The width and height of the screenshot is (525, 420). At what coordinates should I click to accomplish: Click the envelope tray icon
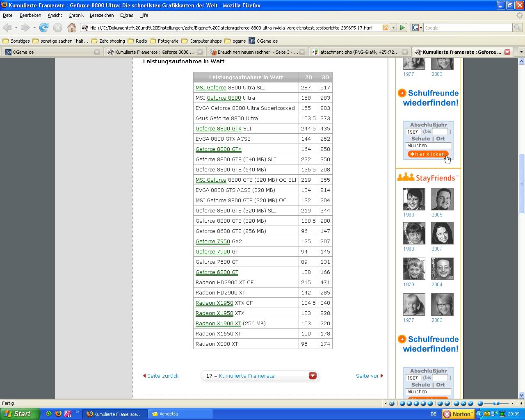point(487,414)
